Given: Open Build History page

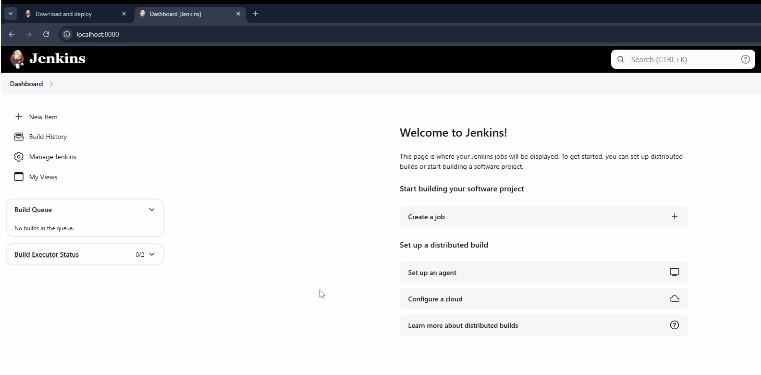Looking at the screenshot, I should [48, 137].
